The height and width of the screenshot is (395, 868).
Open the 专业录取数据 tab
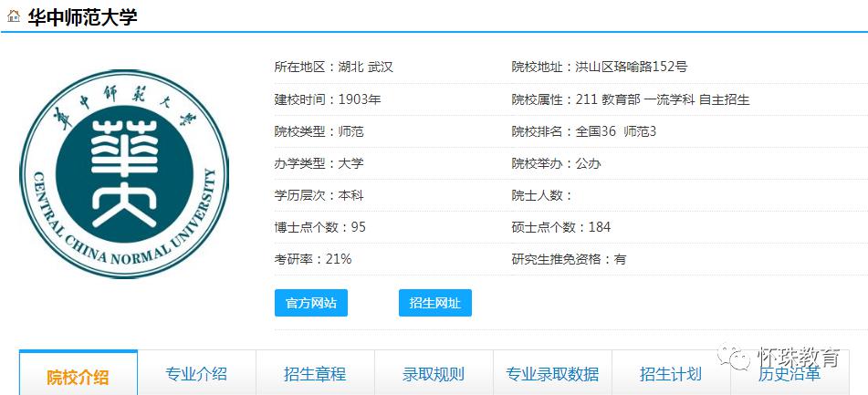(552, 374)
